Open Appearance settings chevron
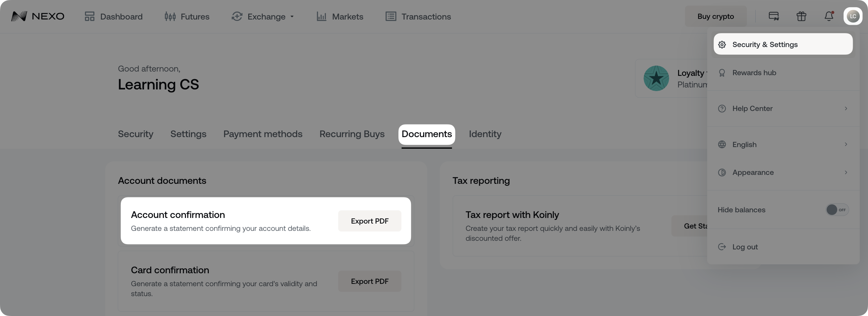 coord(846,172)
